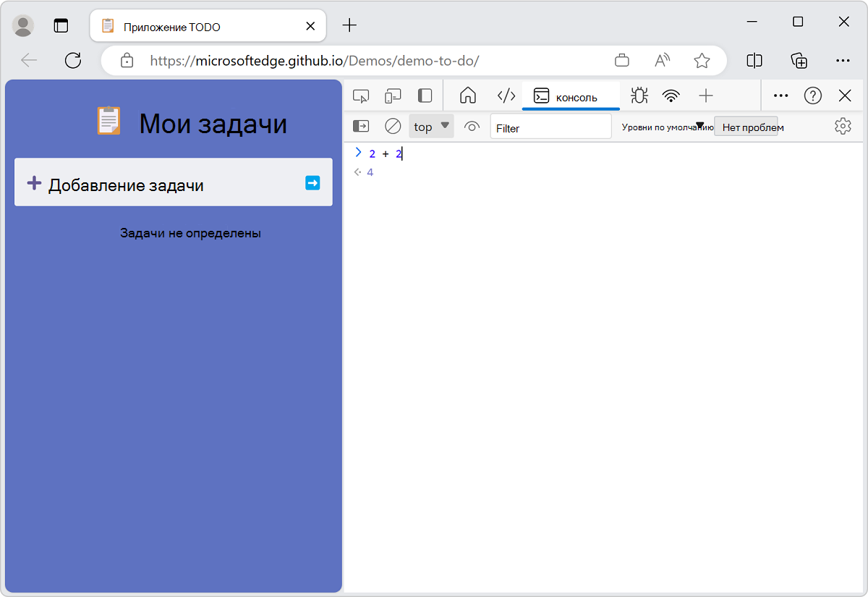Screen dimensions: 868x597
Task: Toggle device emulation mode
Action: click(x=393, y=96)
